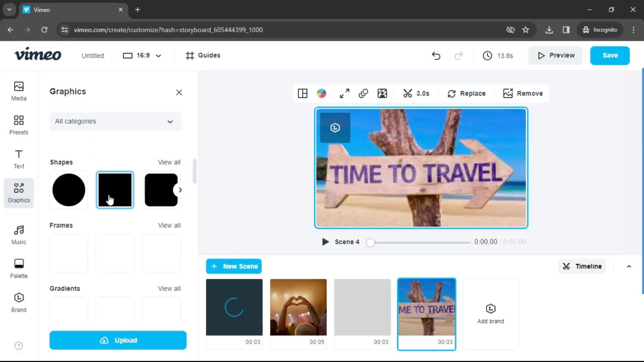Click the Upload button in Graphics panel
Screen dimensions: 644x362
point(118,340)
